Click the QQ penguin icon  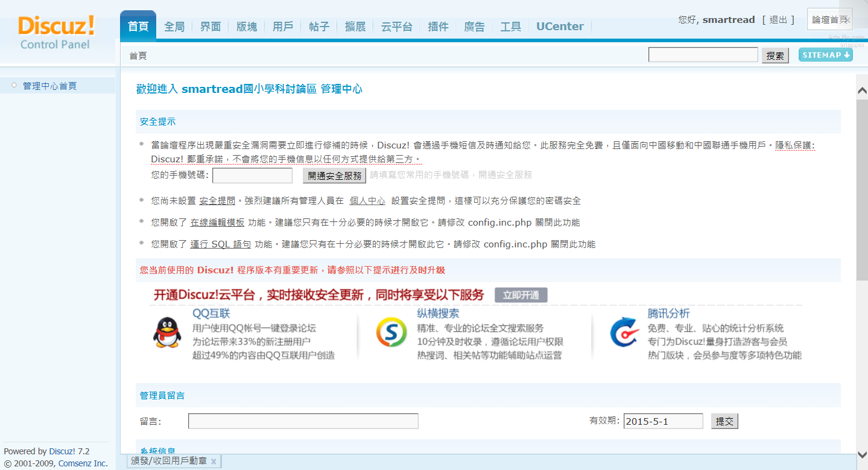pos(166,332)
